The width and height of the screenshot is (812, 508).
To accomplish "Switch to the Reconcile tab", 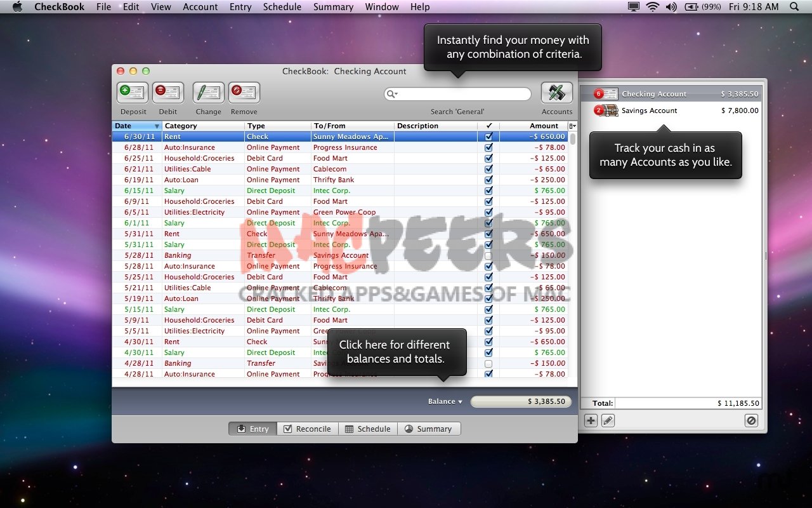I will tap(307, 429).
